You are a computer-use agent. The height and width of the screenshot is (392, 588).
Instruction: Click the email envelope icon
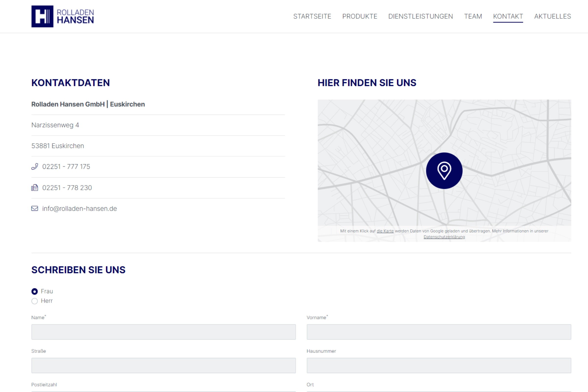(x=35, y=208)
